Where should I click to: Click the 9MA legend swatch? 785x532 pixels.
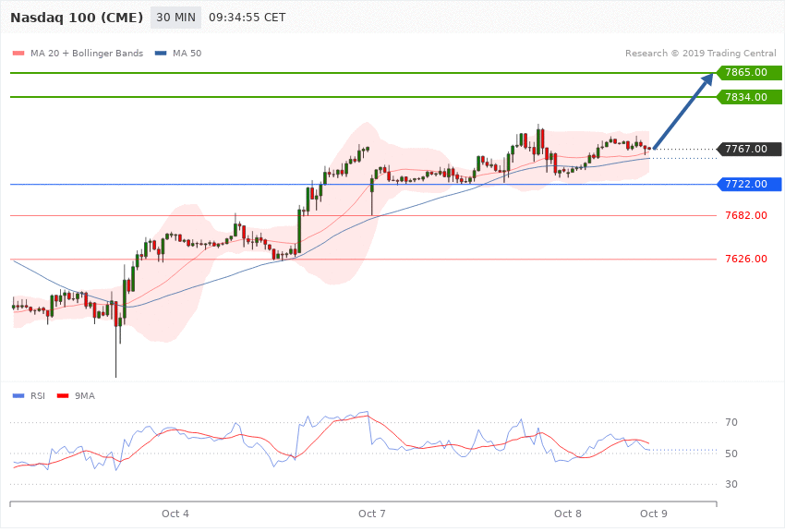click(x=63, y=396)
